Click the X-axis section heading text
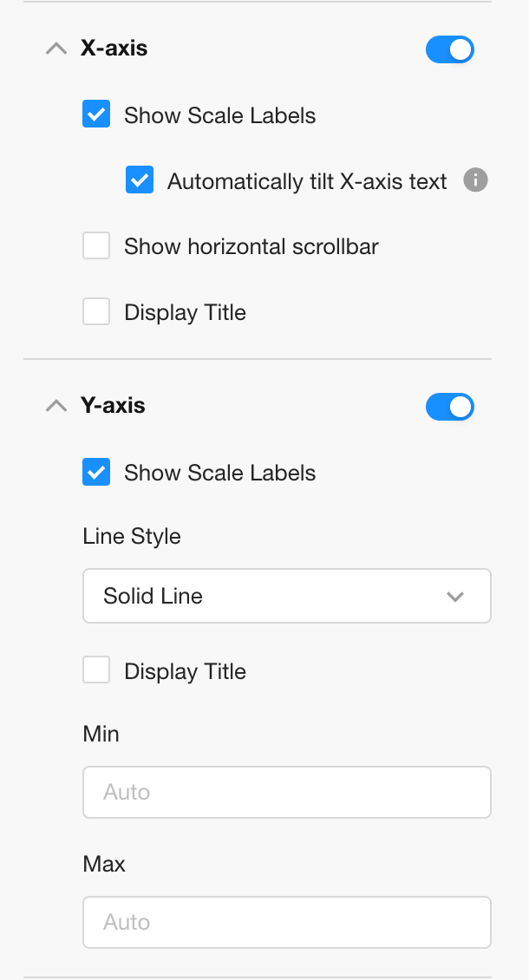The width and height of the screenshot is (529, 980). click(114, 49)
